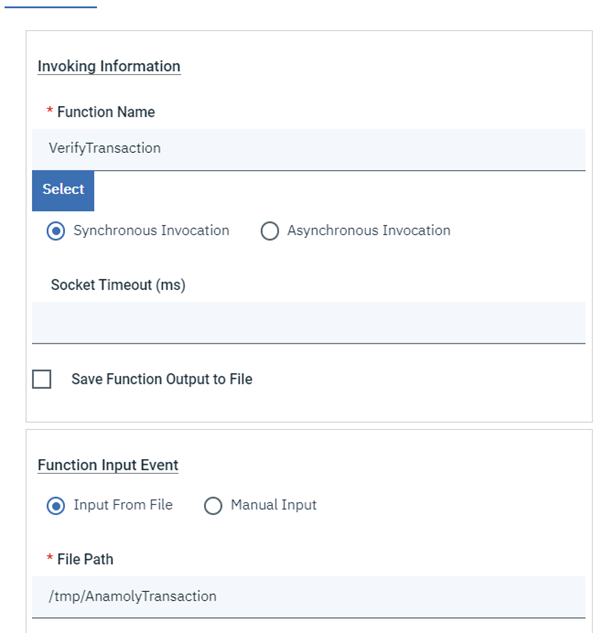Focus the File Path field with /tmp/AnamolyTransaction
Viewport: 602px width, 633px height.
click(x=308, y=596)
